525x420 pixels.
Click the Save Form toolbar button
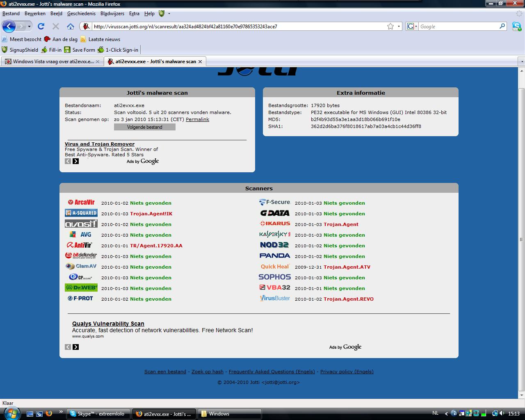80,50
